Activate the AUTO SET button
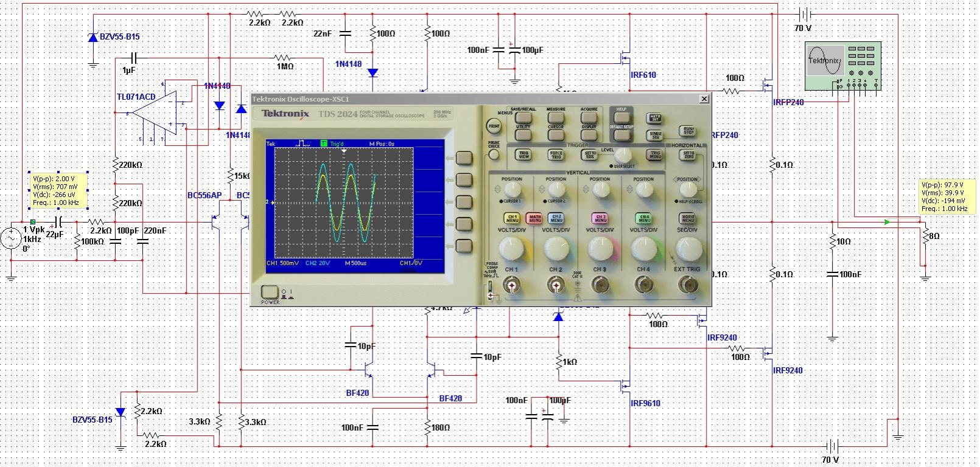 [655, 117]
